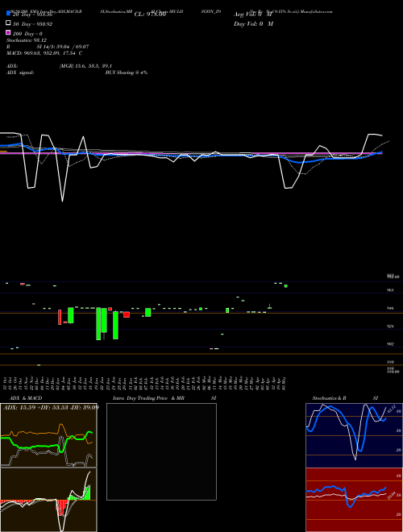This screenshot has width=403, height=532.
Task: Click the empty Intra Day Trading Price panel
Action: tap(161, 451)
